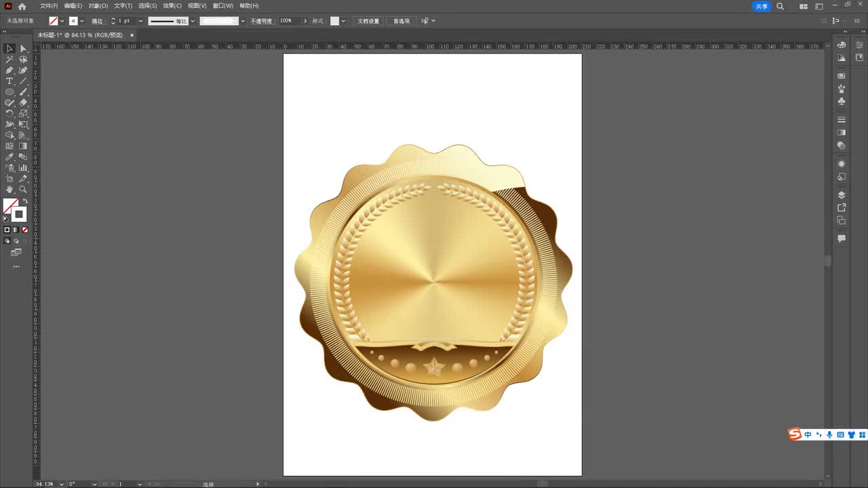
Task: Select the Scale tool
Action: (x=23, y=114)
